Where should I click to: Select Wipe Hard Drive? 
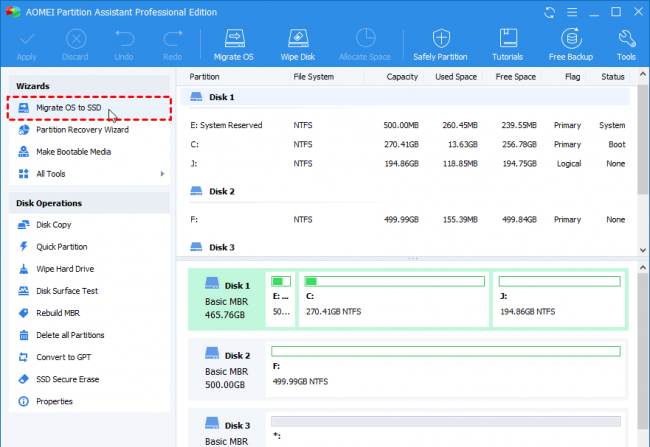(x=89, y=269)
